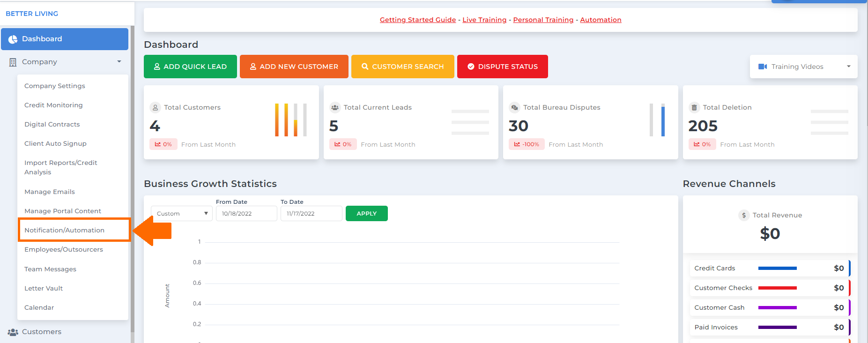Click the To Date field 11/17/2022
Image resolution: width=868 pixels, height=343 pixels.
coord(312,213)
